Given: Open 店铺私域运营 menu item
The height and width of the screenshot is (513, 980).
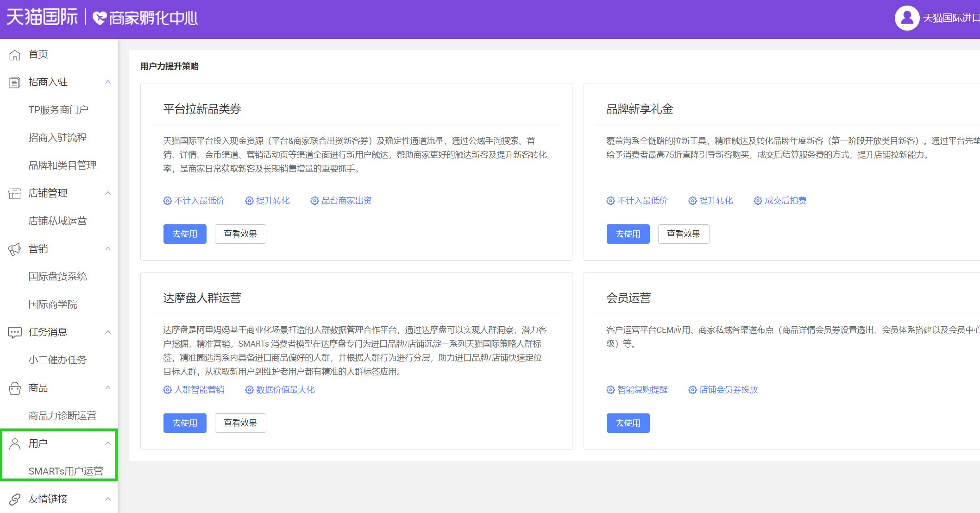Looking at the screenshot, I should pyautogui.click(x=59, y=221).
